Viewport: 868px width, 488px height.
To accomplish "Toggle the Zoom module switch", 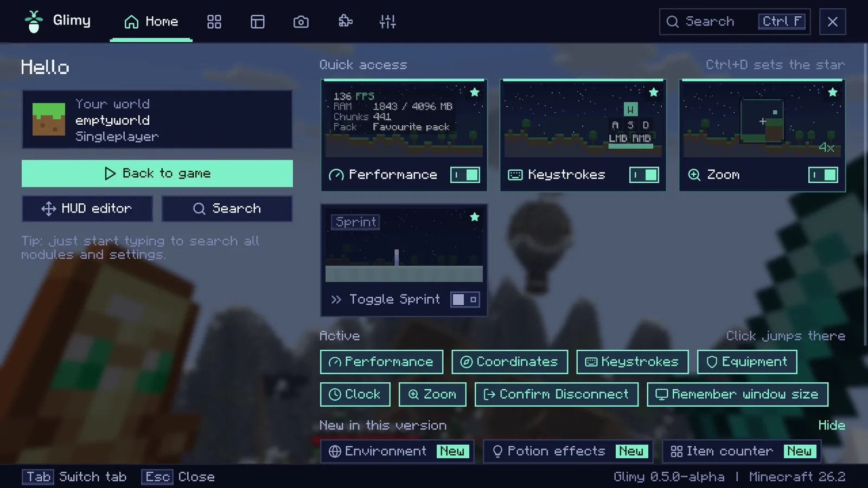I will click(x=824, y=175).
